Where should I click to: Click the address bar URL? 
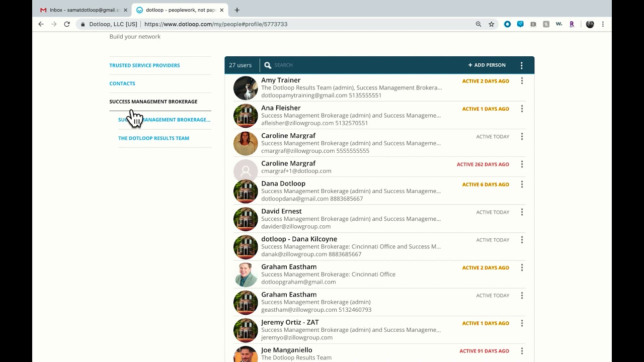(x=216, y=24)
